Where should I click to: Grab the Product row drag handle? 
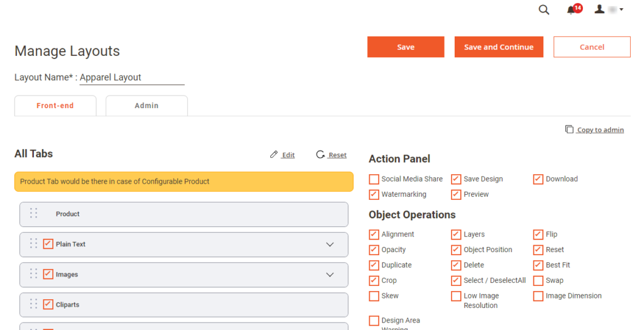[34, 214]
